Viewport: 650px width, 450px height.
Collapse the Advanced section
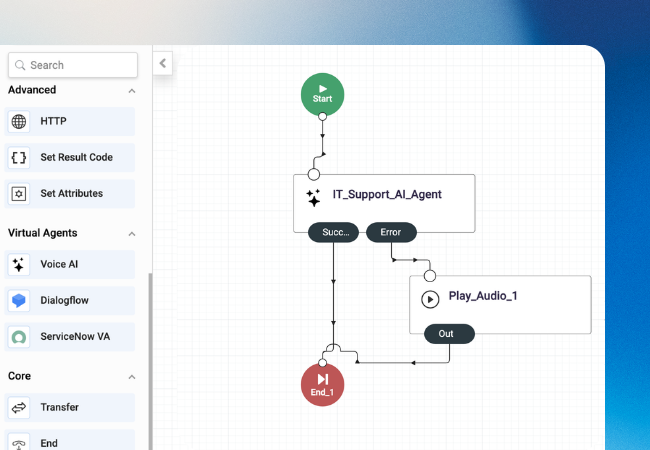point(132,91)
